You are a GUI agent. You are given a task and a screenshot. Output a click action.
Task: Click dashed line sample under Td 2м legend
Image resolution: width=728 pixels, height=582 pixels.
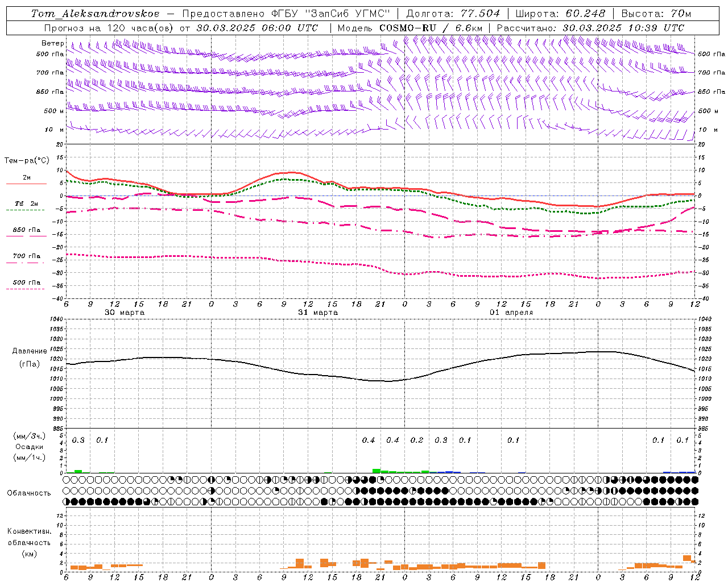pyautogui.click(x=26, y=210)
